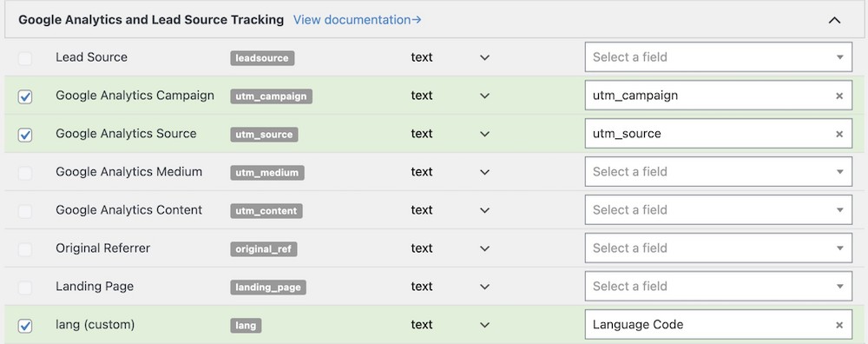Click the utm_source gray tag badge
This screenshot has height=344, width=868.
click(x=264, y=135)
